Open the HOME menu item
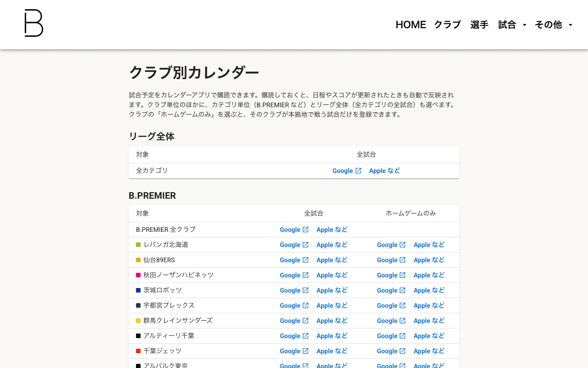588x368 pixels. pyautogui.click(x=411, y=25)
